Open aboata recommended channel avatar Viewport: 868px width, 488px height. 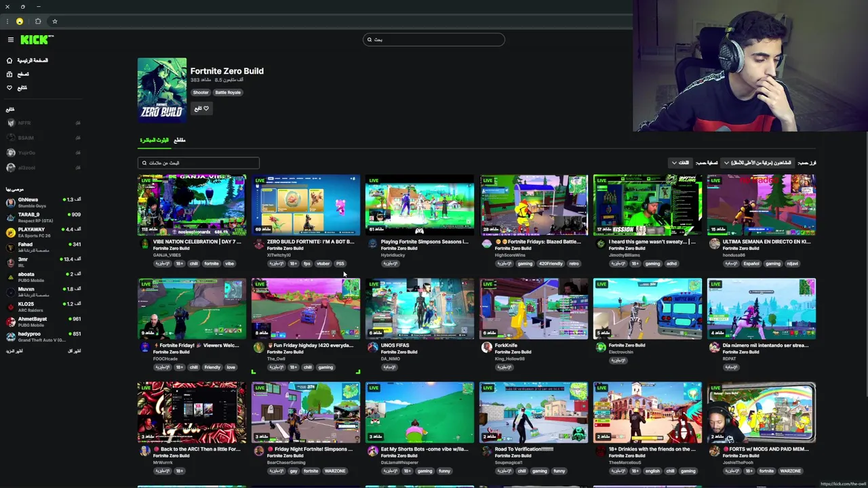pyautogui.click(x=11, y=277)
